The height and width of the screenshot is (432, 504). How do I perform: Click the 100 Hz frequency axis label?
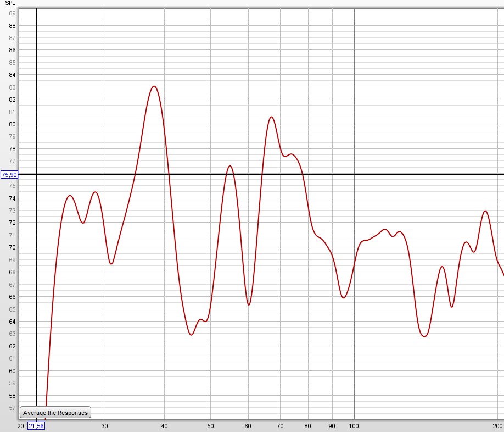(x=354, y=425)
